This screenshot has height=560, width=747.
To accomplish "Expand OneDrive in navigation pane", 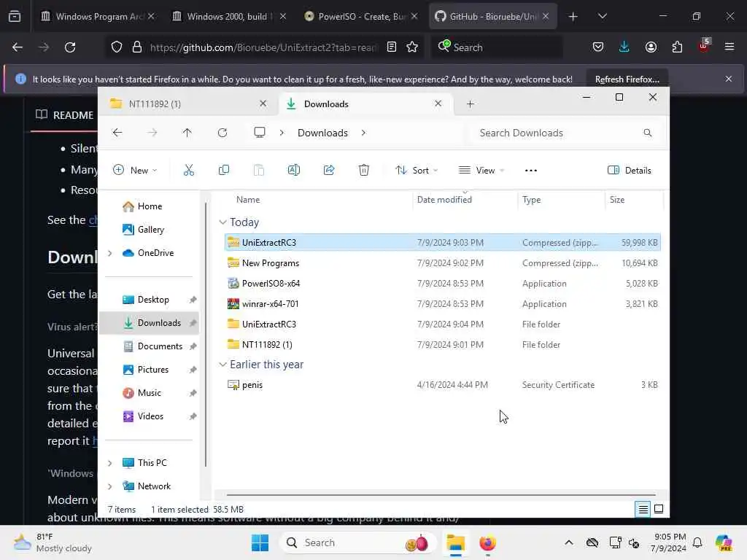I will 110,253.
